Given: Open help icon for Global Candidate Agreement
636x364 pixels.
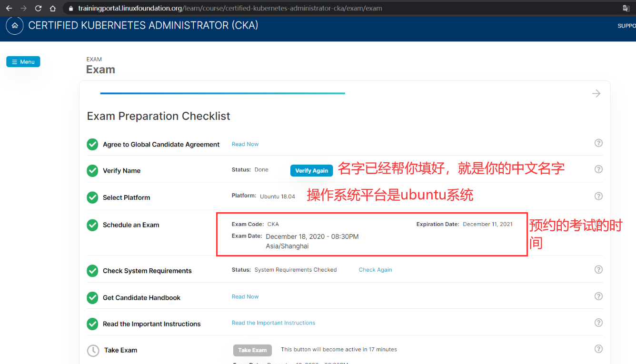Looking at the screenshot, I should 599,143.
